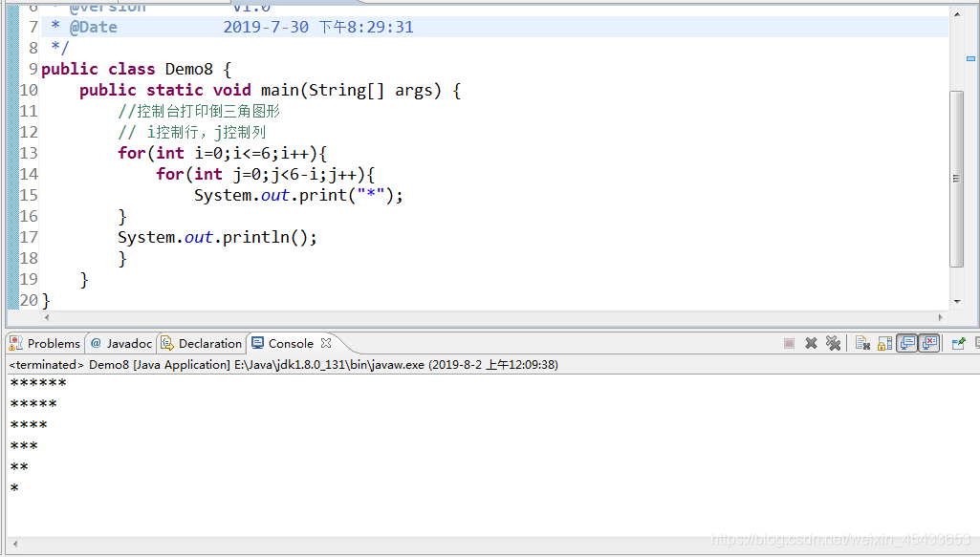
Task: Click "main(String[] args)" on line 10
Action: (351, 91)
